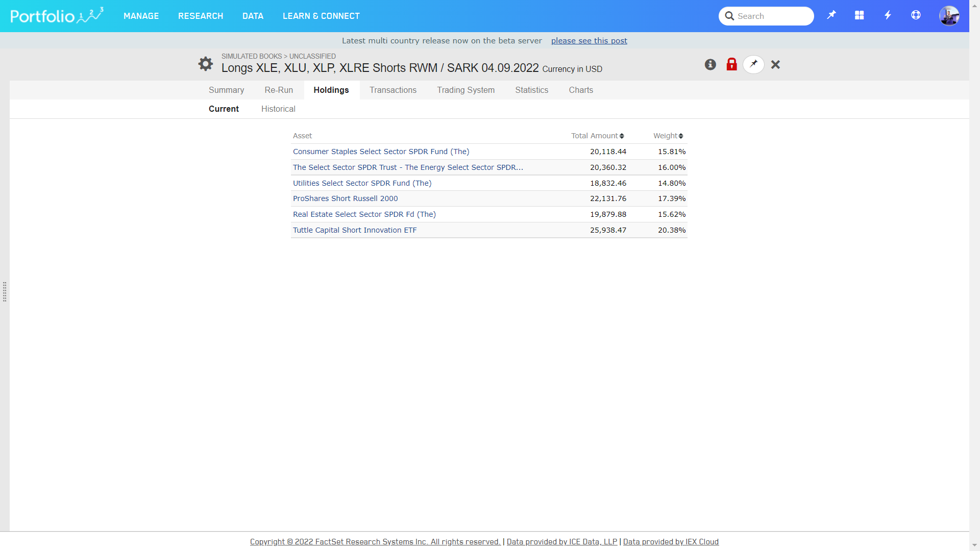Close the book with the X icon
Image resolution: width=980 pixels, height=551 pixels.
click(775, 64)
